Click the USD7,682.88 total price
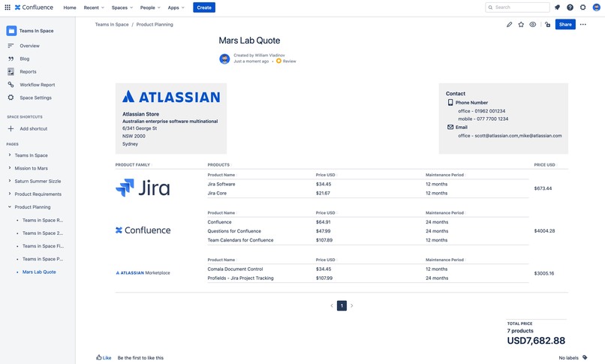The height and width of the screenshot is (364, 605). click(536, 341)
